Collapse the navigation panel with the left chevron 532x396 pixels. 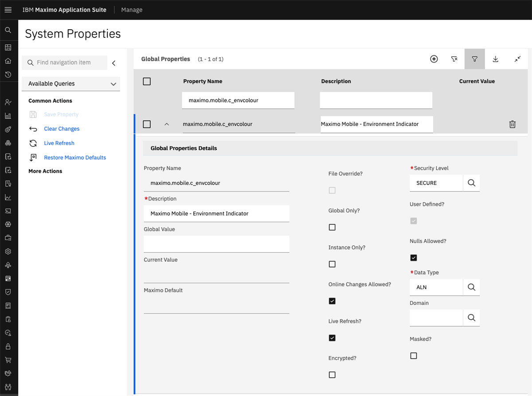pos(113,63)
